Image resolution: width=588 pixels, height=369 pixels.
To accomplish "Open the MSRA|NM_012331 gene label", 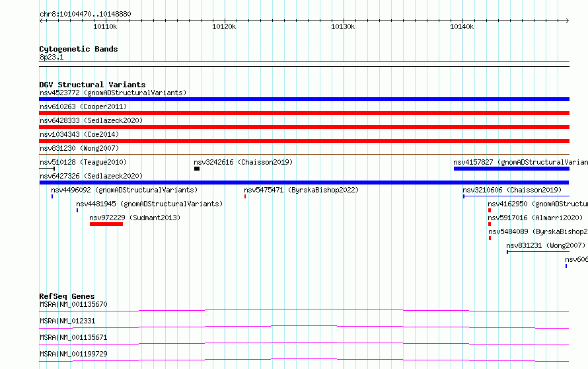I will [67, 321].
